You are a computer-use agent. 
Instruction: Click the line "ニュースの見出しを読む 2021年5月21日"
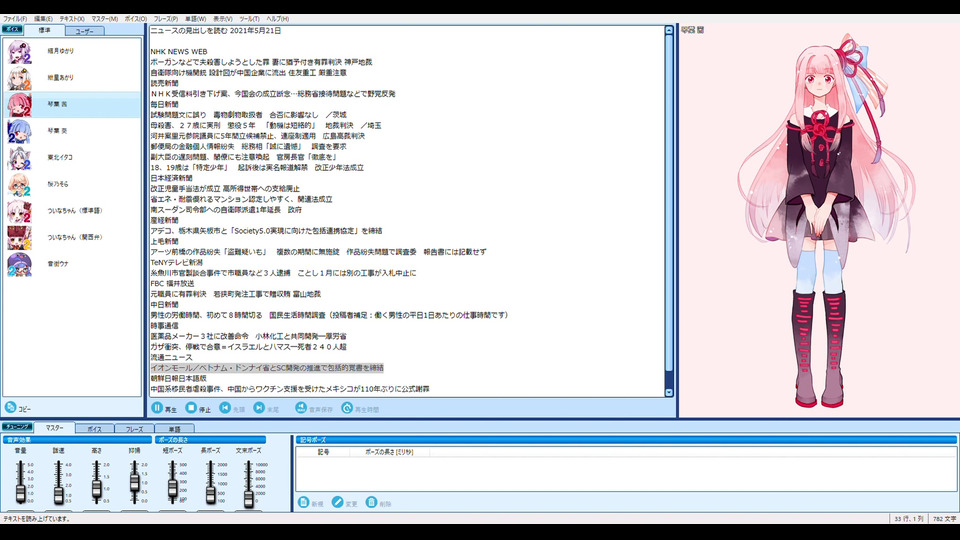tap(216, 31)
